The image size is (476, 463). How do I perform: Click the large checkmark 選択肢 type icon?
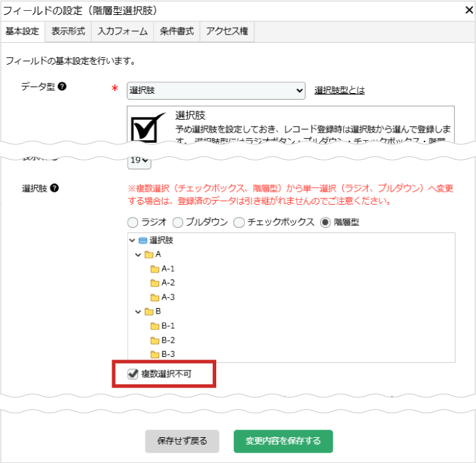(x=148, y=127)
